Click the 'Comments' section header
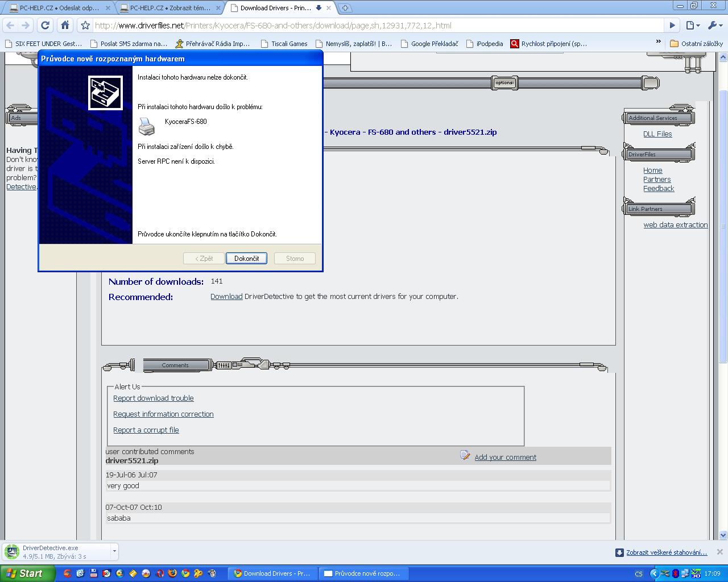Screen dimensions: 728x582 pos(175,365)
